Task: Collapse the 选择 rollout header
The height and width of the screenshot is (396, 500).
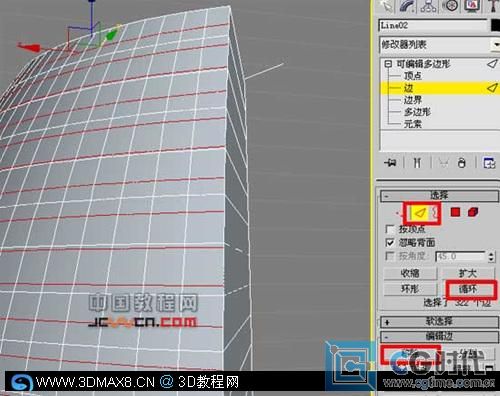Action: 439,195
